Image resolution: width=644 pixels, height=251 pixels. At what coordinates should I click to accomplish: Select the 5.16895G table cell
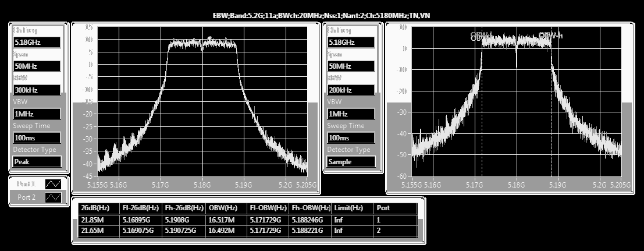tap(141, 220)
